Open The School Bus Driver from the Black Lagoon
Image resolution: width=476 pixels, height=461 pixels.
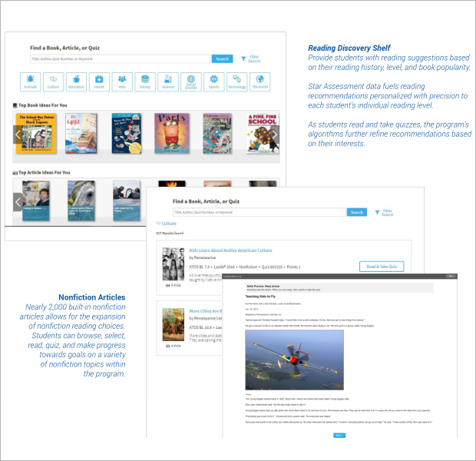(36, 133)
